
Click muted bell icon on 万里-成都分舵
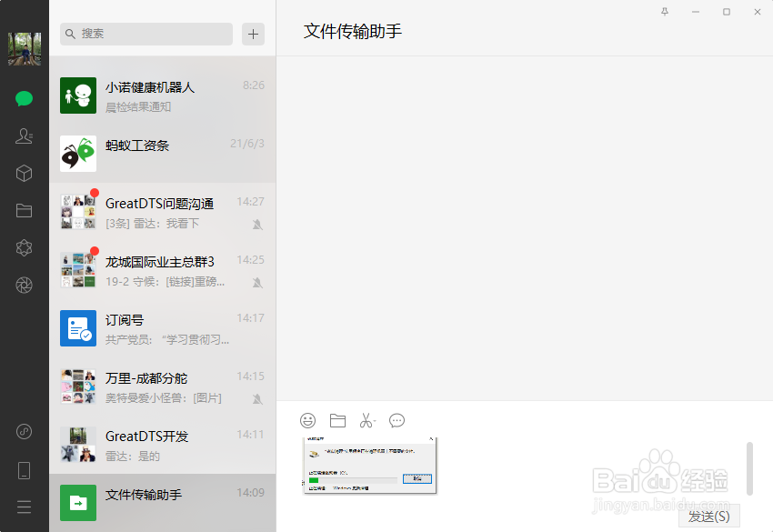[257, 399]
